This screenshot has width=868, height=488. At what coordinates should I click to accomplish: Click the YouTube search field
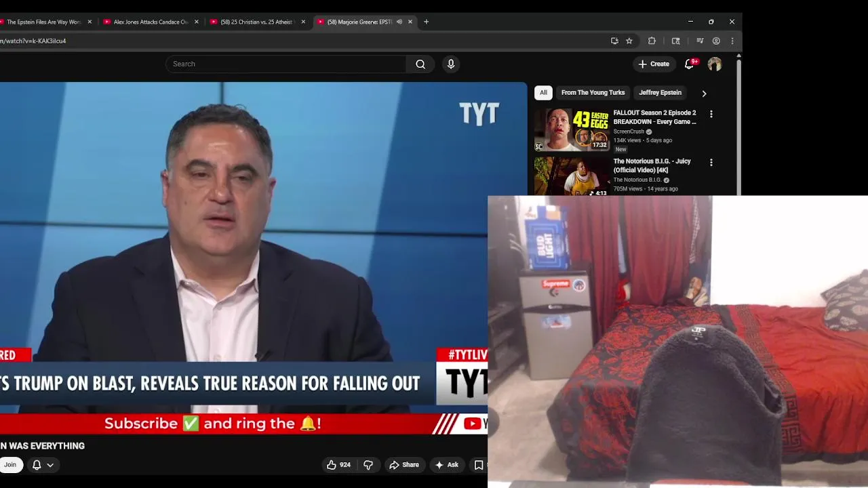point(285,64)
